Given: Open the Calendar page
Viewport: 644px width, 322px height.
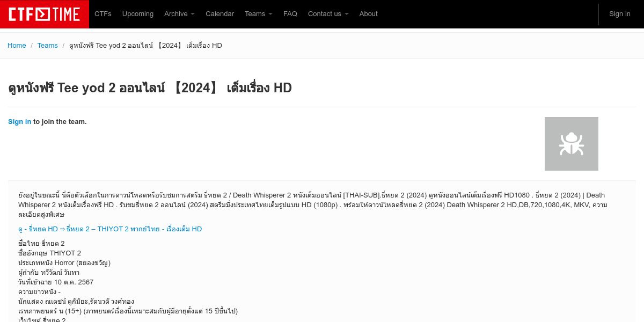Looking at the screenshot, I should pos(219,14).
